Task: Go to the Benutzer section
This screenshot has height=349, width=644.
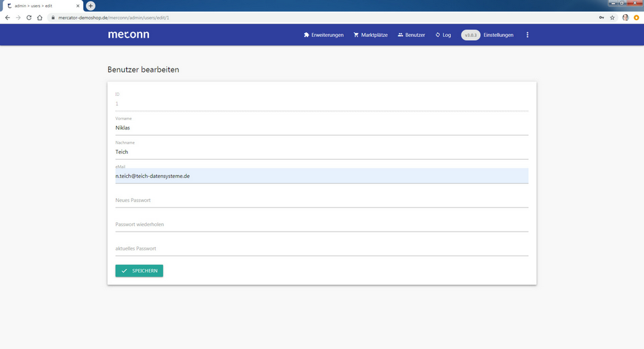Action: pos(411,35)
